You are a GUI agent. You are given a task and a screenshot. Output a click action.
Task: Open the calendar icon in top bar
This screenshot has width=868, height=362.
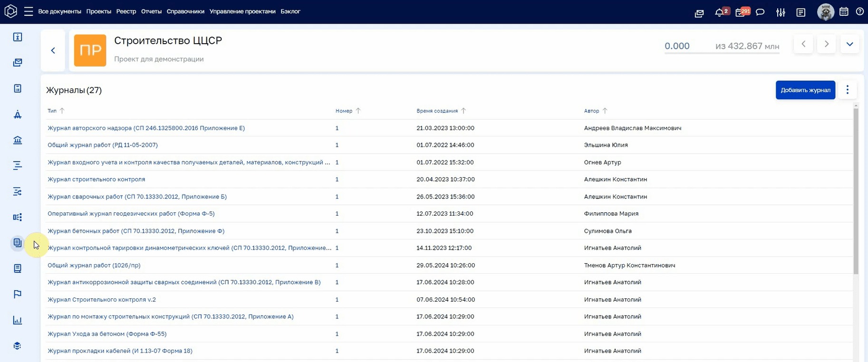844,12
